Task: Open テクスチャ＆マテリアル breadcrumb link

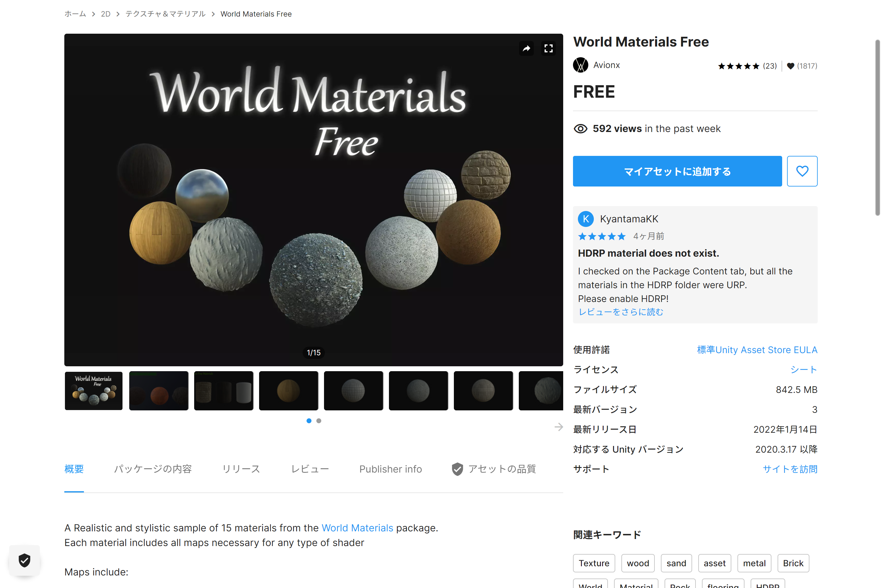Action: (166, 14)
